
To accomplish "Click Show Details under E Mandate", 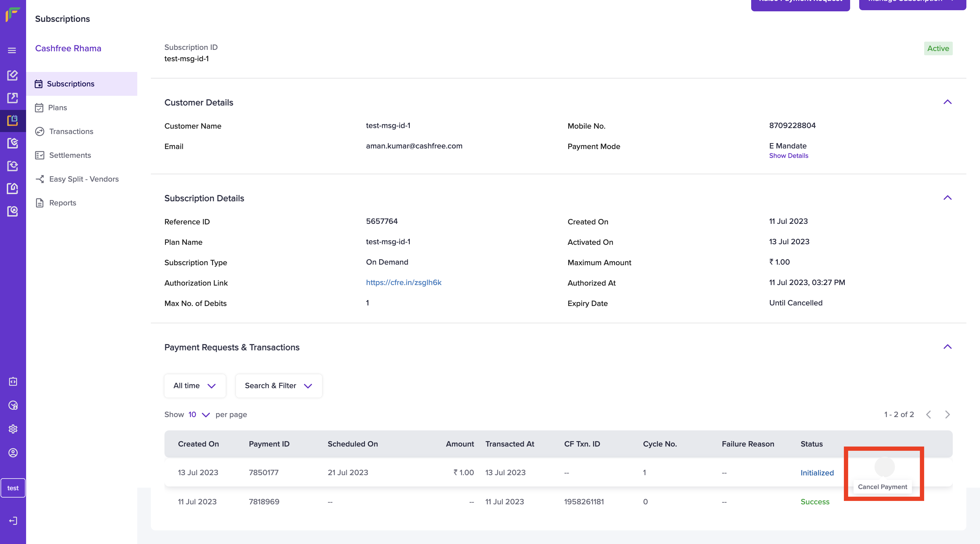I will (788, 156).
